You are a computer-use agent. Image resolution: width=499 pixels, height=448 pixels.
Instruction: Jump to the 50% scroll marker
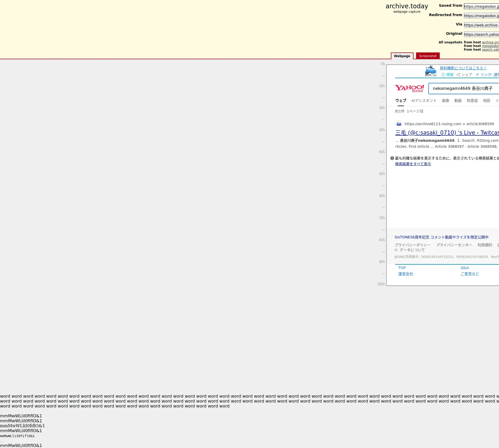click(x=382, y=173)
